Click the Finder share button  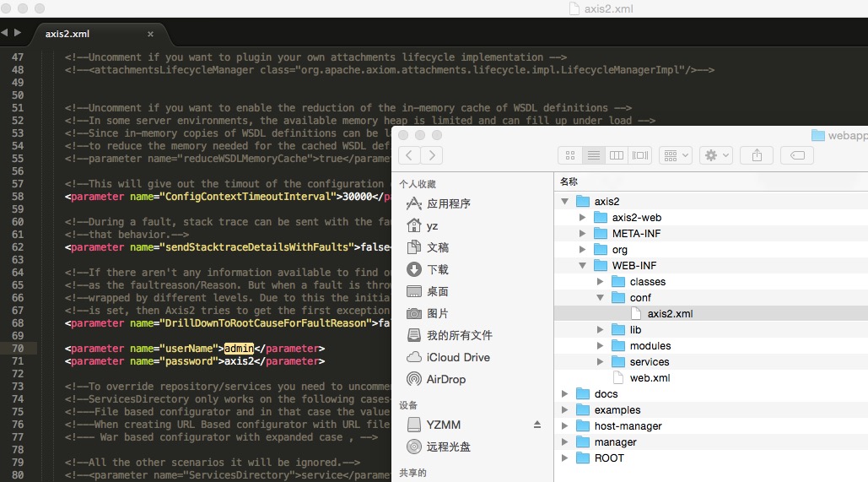pos(757,155)
